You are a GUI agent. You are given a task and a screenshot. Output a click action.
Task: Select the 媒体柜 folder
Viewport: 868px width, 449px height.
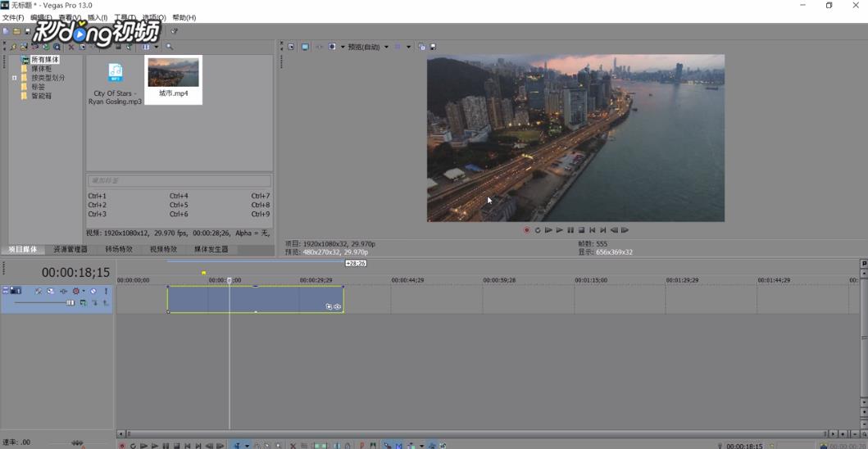(x=42, y=69)
